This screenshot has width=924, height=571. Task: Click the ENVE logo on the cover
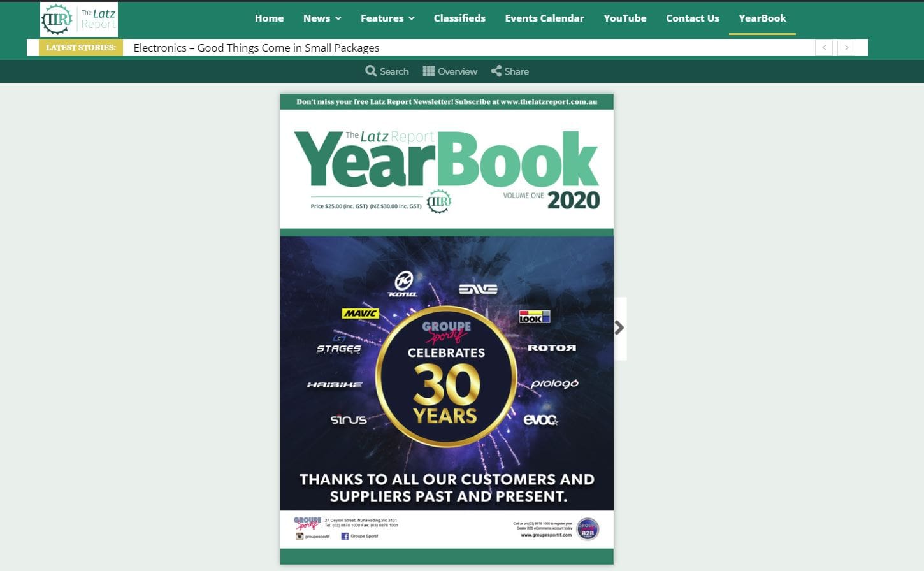coord(478,289)
